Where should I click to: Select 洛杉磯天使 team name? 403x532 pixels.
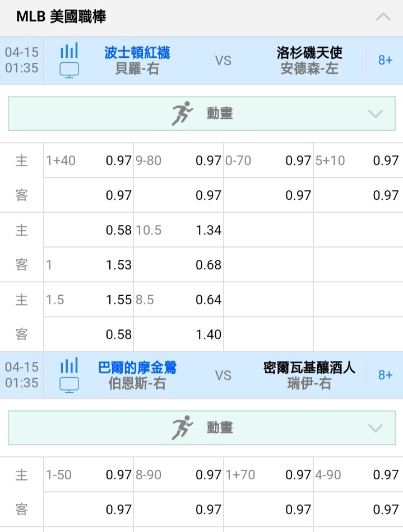309,53
